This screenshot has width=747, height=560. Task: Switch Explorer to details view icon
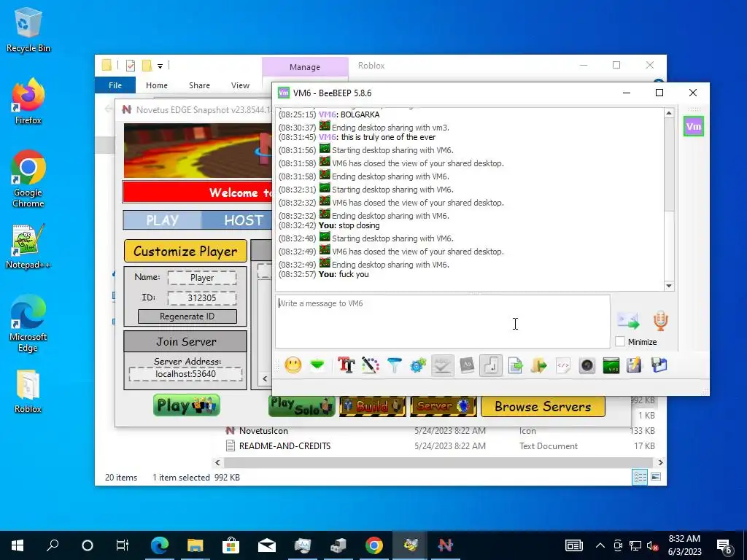[640, 477]
